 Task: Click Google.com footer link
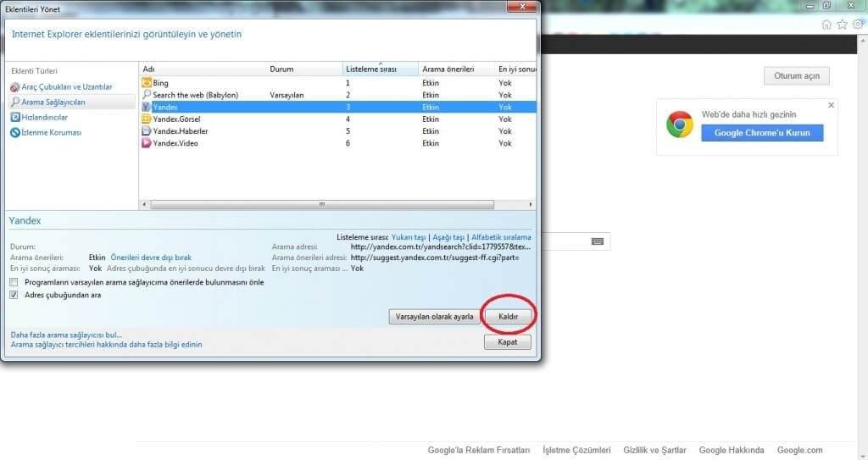pyautogui.click(x=800, y=450)
